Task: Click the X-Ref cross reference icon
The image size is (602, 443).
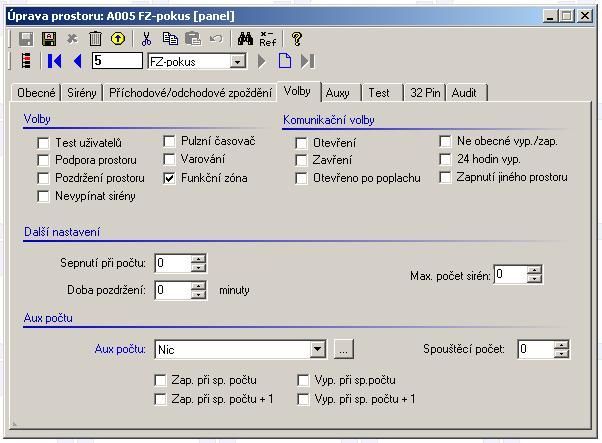Action: [x=267, y=39]
